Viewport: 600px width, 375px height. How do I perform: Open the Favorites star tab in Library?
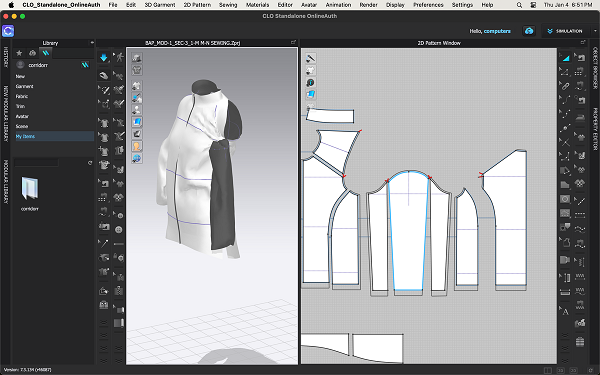point(19,53)
